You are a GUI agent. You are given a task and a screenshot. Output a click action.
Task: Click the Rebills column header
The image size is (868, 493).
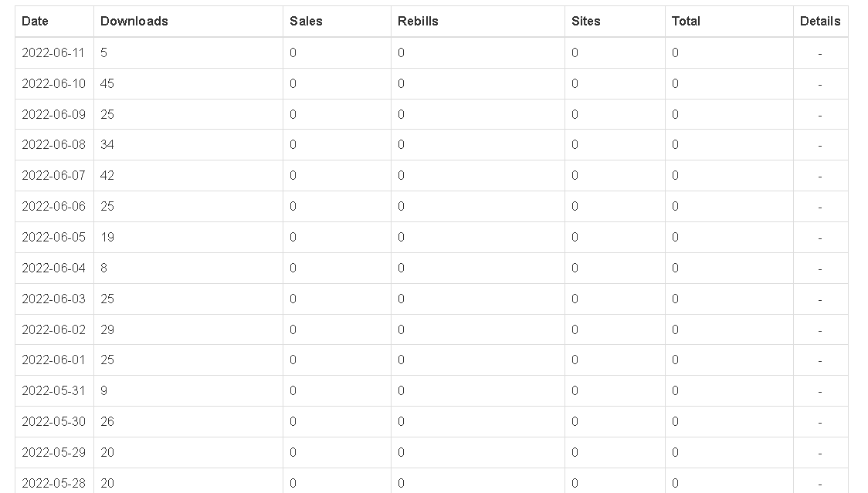[418, 22]
